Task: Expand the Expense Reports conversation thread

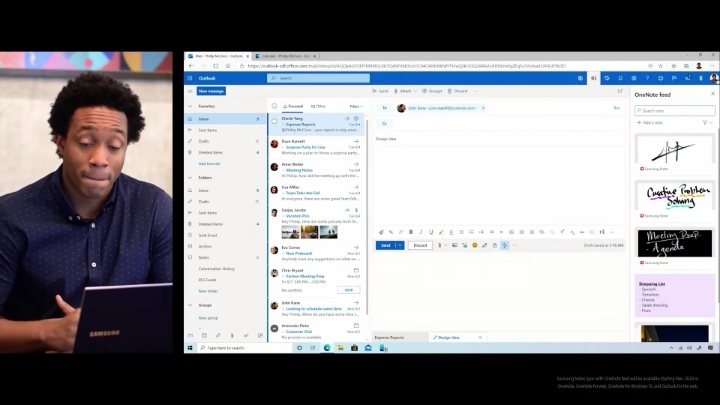Action: click(x=283, y=124)
